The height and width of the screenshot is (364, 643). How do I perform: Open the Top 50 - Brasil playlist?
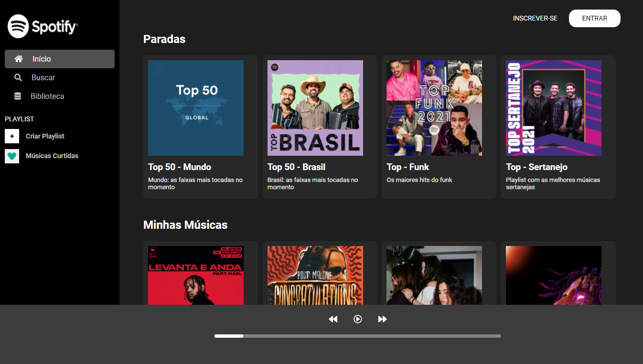(315, 107)
